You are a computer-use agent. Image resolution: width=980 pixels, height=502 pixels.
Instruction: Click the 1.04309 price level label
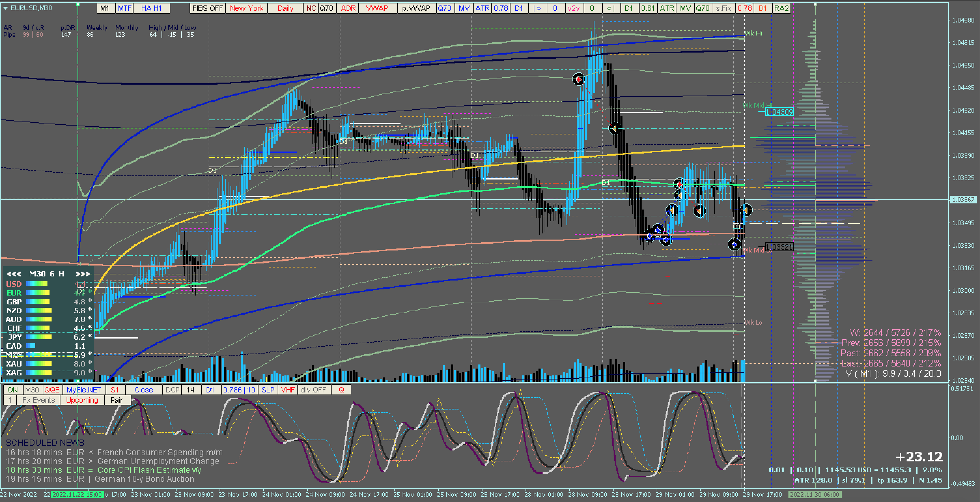779,112
